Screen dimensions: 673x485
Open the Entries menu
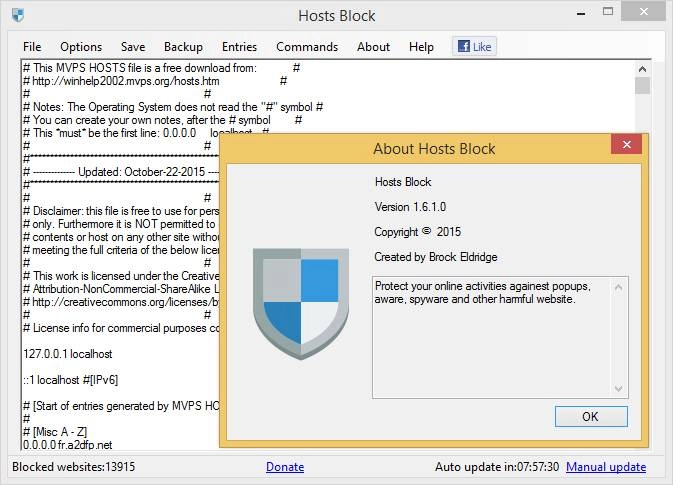click(x=239, y=47)
